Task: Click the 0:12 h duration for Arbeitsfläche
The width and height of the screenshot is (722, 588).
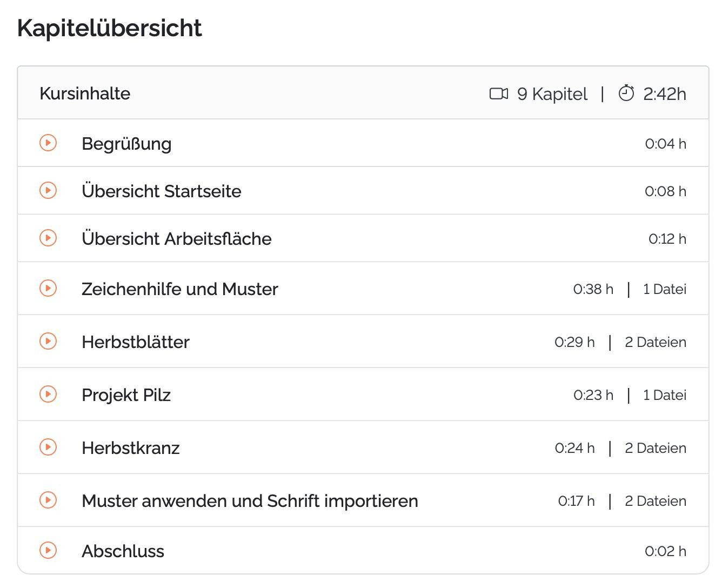Action: (x=667, y=239)
